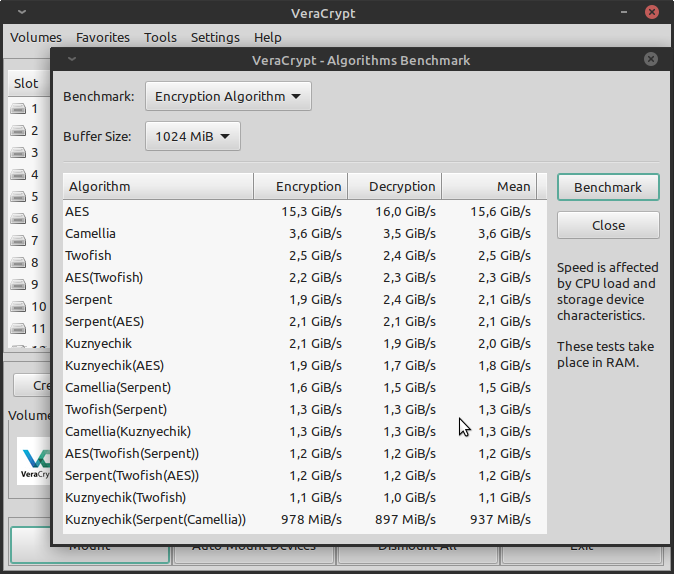Click the 978 MiB/s encryption value
This screenshot has height=574, width=674.
pos(312,519)
